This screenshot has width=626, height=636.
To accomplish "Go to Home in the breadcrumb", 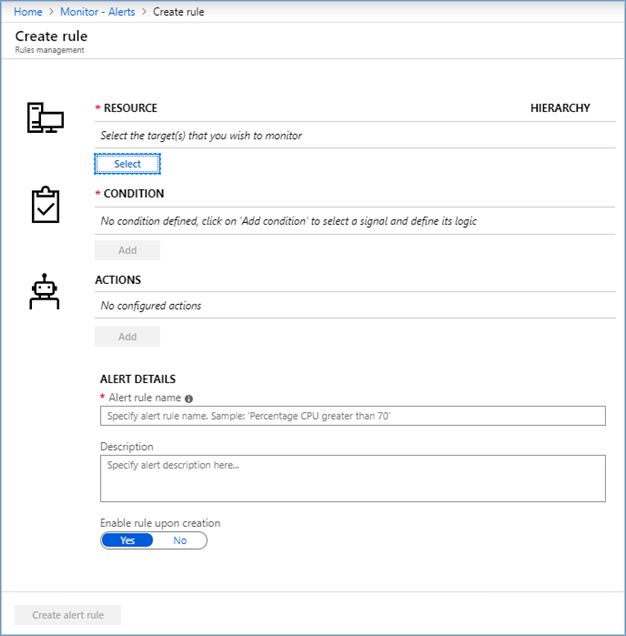I will pos(27,12).
